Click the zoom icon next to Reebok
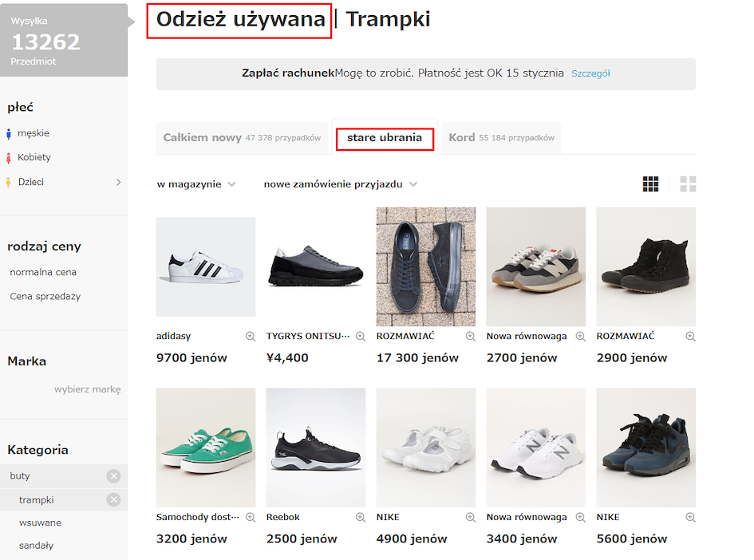754x560 pixels. coord(360,517)
